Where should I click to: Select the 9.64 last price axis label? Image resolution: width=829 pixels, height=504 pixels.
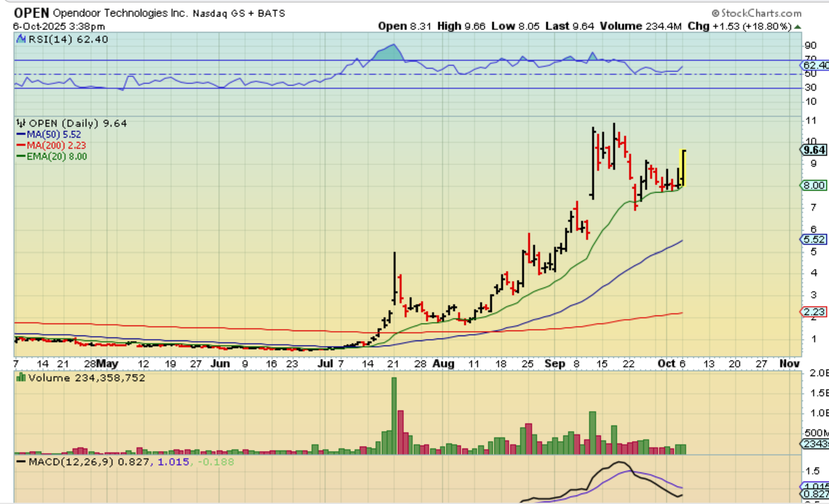pyautogui.click(x=814, y=150)
